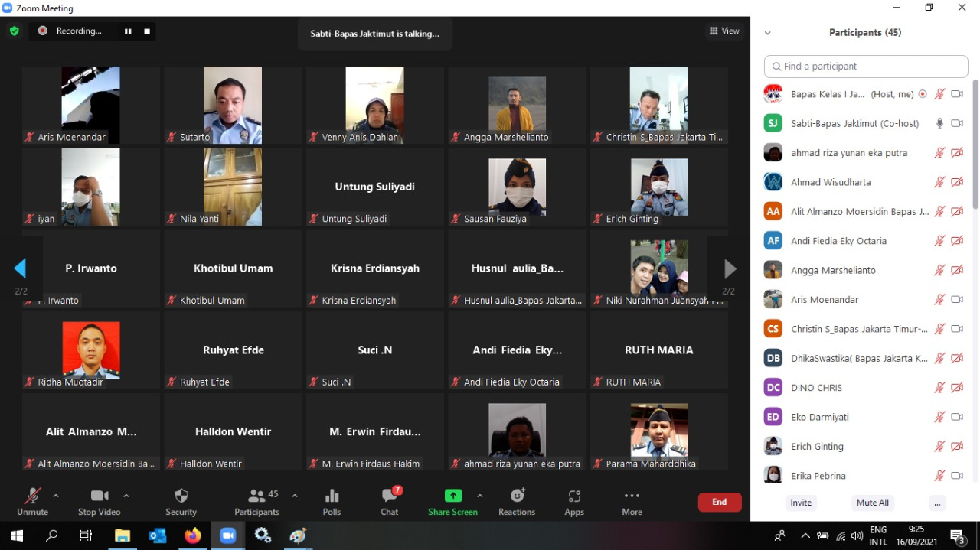Image resolution: width=980 pixels, height=550 pixels.
Task: Click Invite in Participants panel
Action: [x=801, y=503]
